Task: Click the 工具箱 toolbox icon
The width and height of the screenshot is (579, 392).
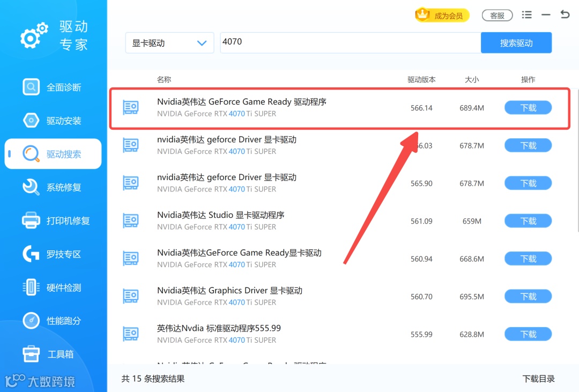Action: pyautogui.click(x=31, y=354)
